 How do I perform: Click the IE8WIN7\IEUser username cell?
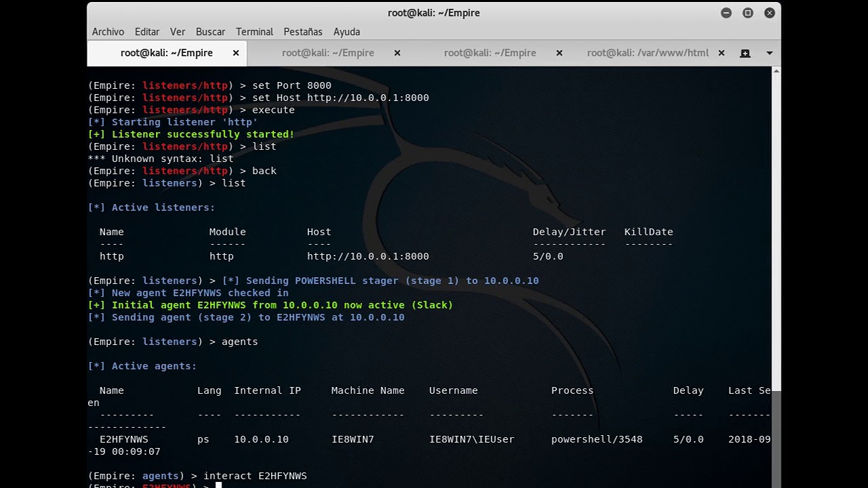coord(472,439)
